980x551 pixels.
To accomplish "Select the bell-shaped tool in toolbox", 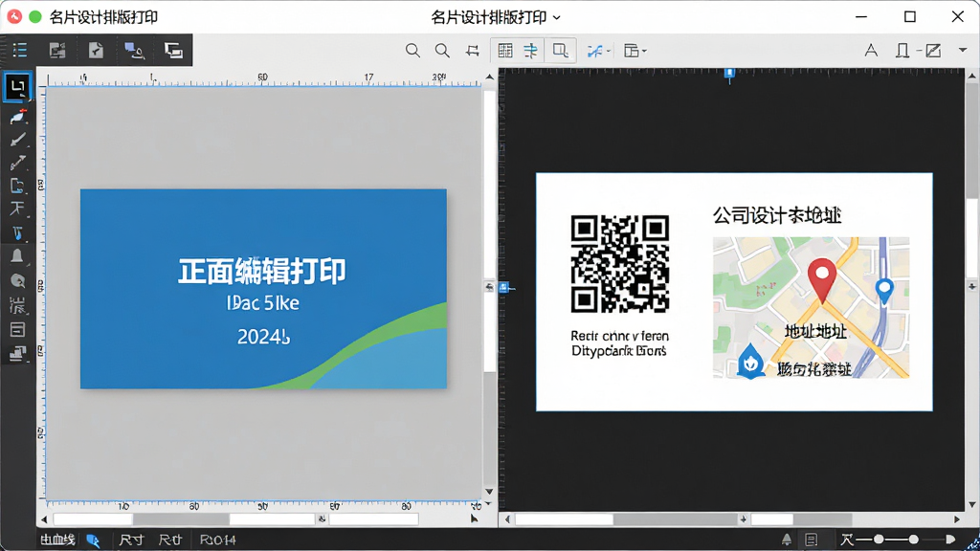I will (x=17, y=256).
